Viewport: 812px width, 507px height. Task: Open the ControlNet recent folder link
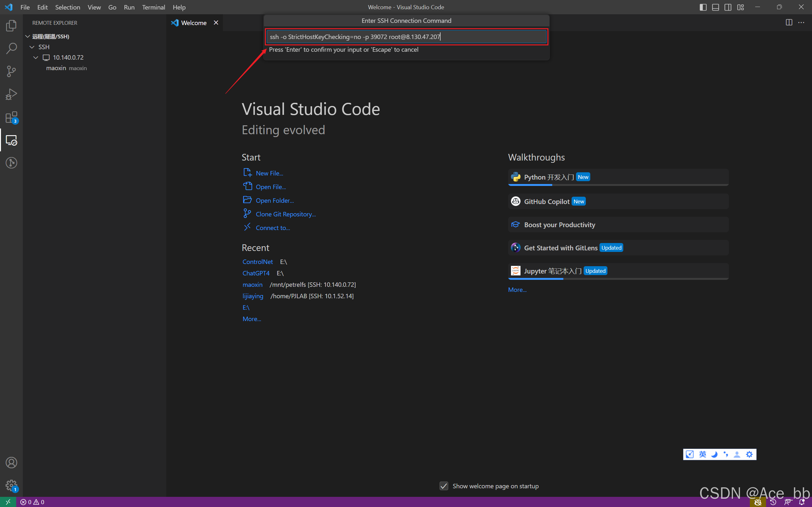point(257,261)
